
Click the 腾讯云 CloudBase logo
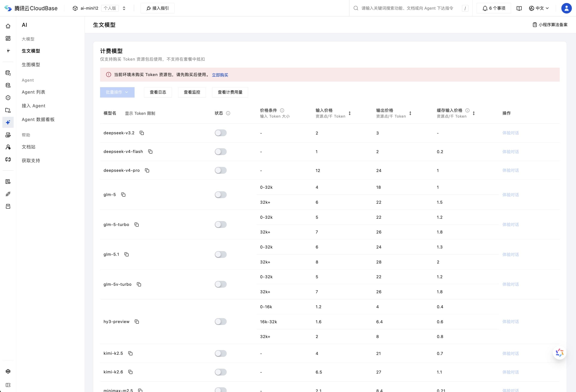(x=31, y=8)
